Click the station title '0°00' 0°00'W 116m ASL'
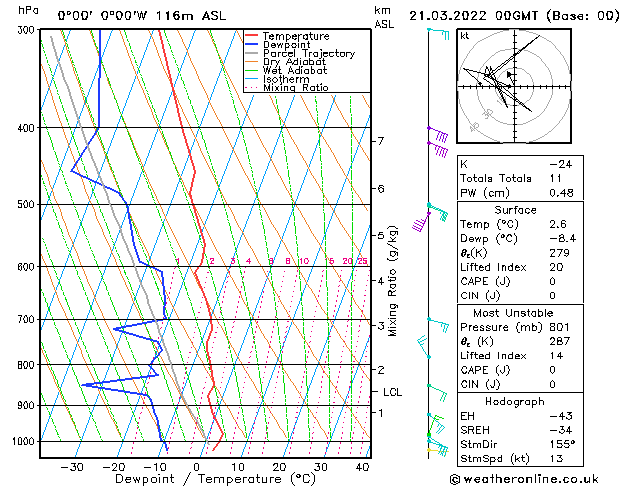 142,16
